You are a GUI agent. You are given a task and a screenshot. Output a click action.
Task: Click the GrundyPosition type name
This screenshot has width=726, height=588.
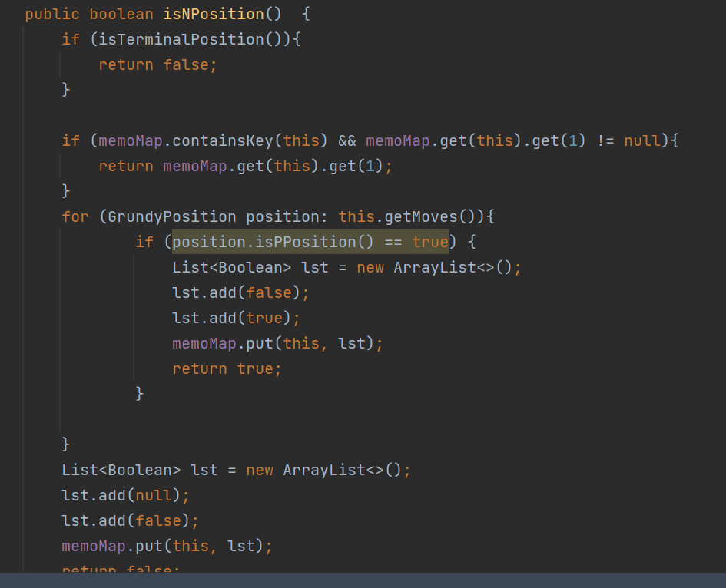tap(171, 217)
